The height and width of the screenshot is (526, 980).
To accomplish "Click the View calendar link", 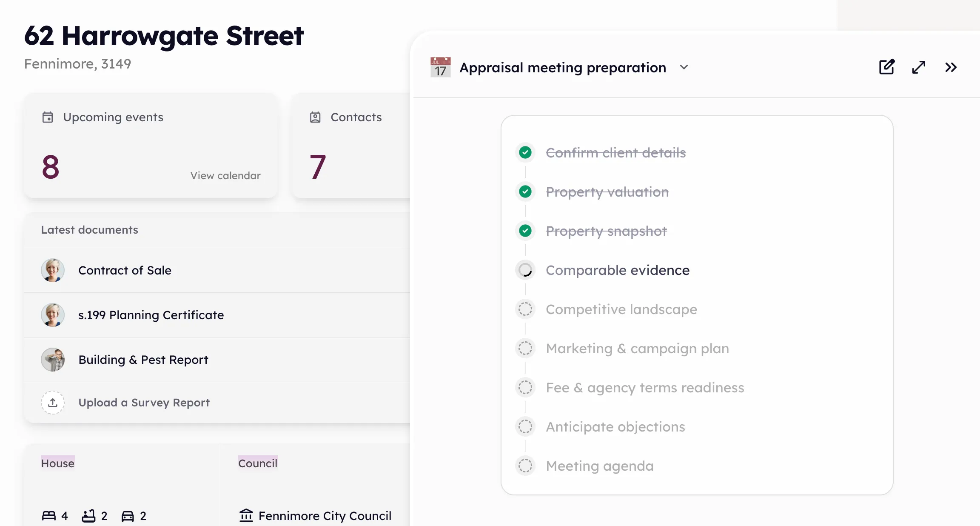I will point(225,175).
